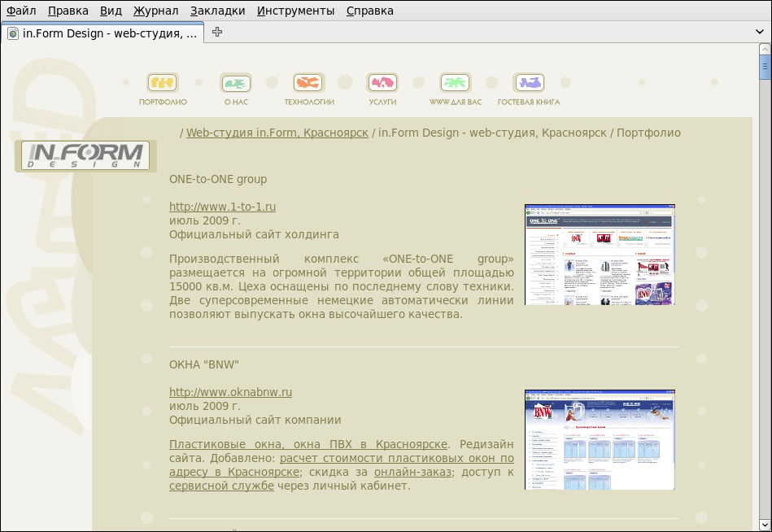This screenshot has height=532, width=772.
Task: Open the Инструменты menu
Action: click(295, 11)
